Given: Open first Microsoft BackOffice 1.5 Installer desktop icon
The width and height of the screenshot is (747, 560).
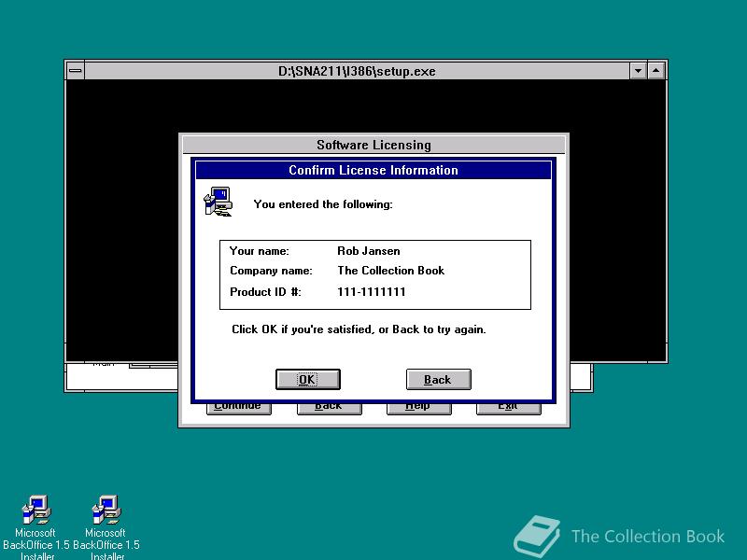Looking at the screenshot, I should pyautogui.click(x=35, y=527).
